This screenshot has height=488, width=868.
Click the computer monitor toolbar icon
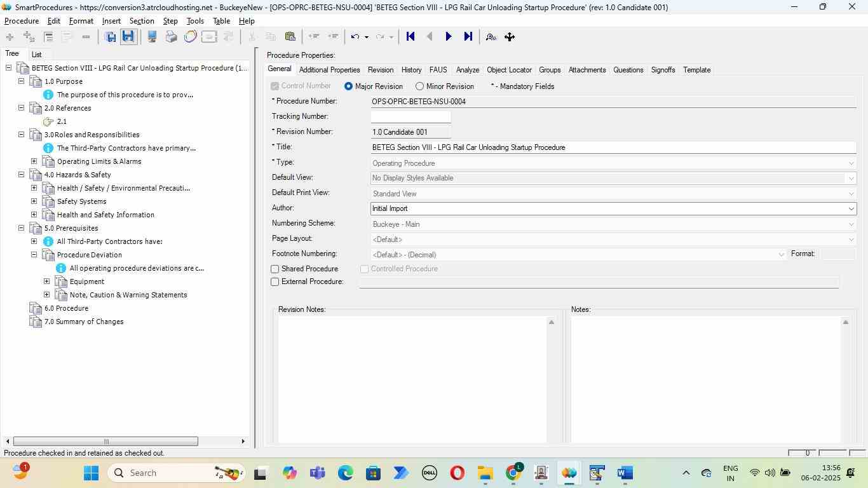[152, 37]
